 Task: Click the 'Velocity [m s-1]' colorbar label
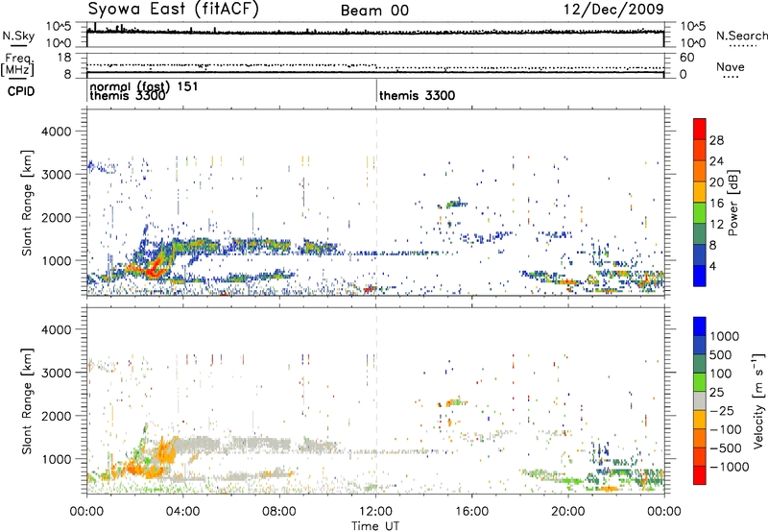[x=758, y=400]
